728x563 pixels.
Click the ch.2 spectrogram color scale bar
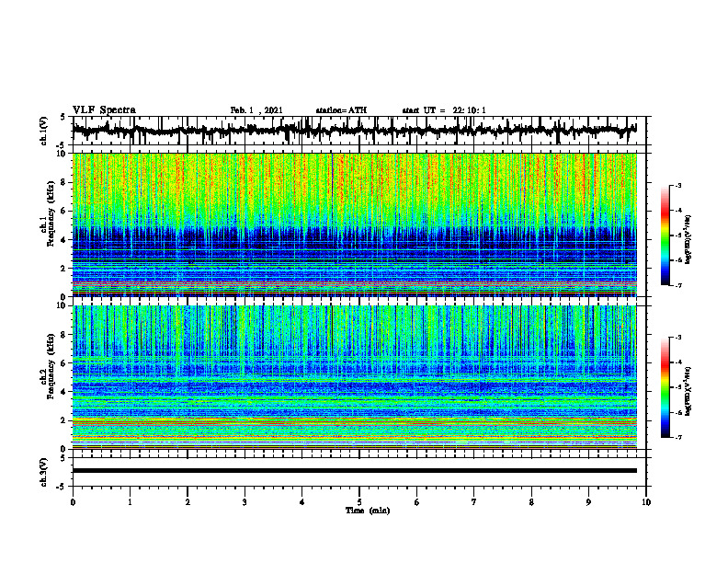coord(665,387)
